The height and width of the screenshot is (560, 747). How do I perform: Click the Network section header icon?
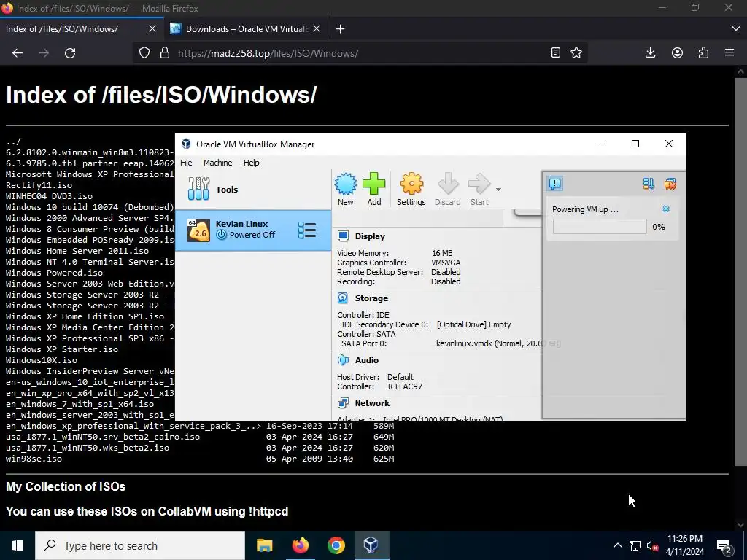[x=343, y=403]
